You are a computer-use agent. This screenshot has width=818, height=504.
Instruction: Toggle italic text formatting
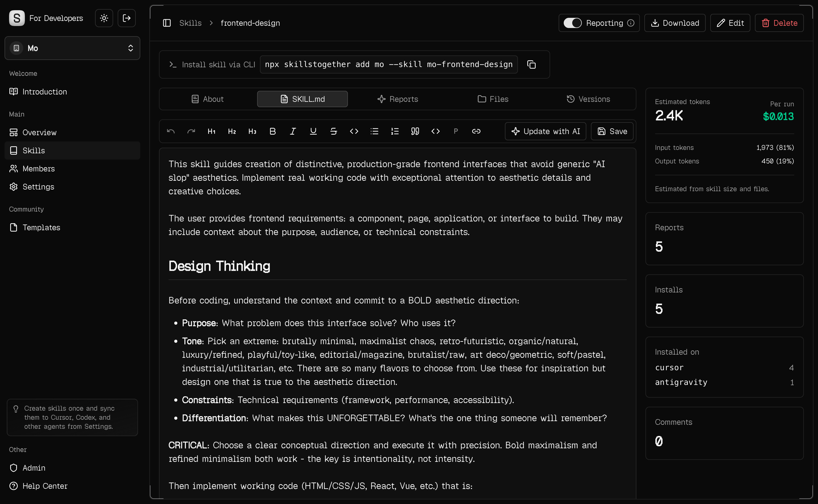click(x=293, y=131)
